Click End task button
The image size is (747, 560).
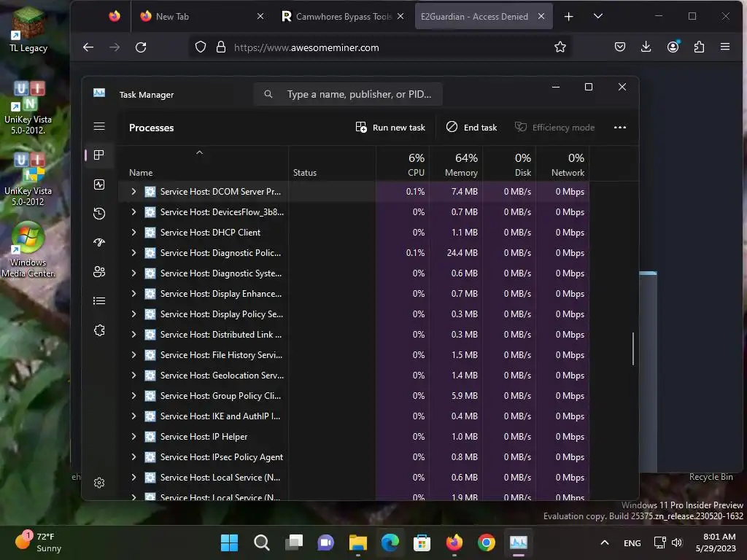click(x=472, y=128)
